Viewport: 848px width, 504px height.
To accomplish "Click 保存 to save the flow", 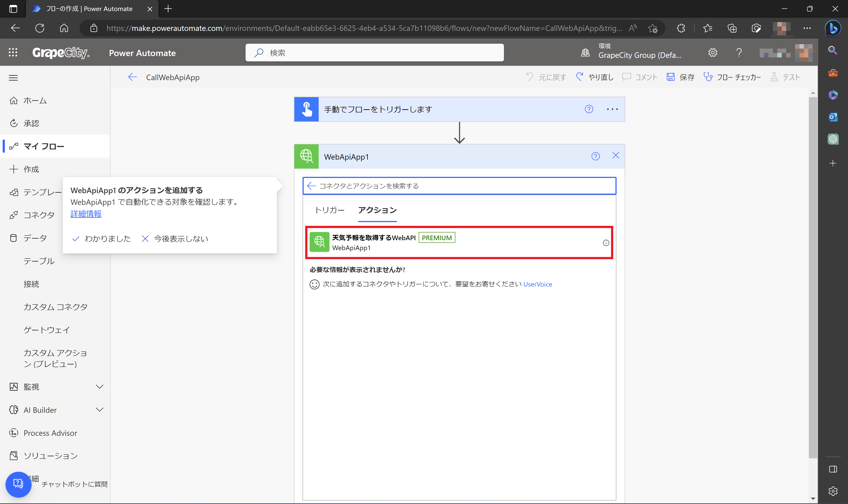I will pyautogui.click(x=680, y=77).
